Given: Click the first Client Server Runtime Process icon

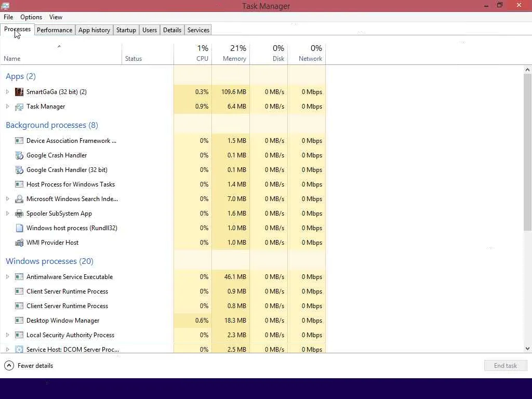Looking at the screenshot, I should point(19,291).
